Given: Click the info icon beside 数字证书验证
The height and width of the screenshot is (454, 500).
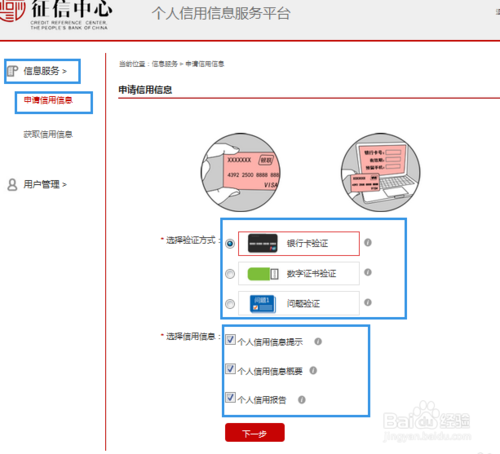Looking at the screenshot, I should (368, 272).
